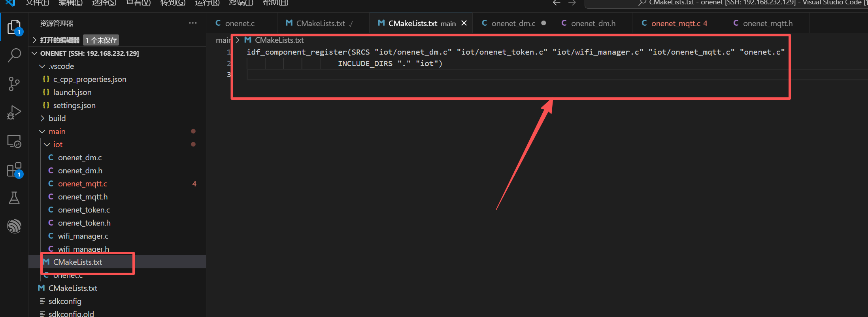Click the idf_component_register code line

pos(515,52)
